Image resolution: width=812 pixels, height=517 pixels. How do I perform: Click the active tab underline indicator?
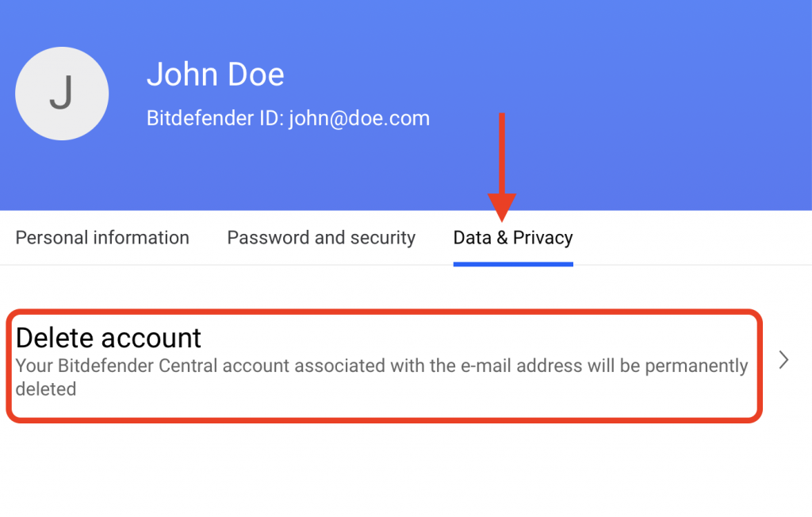coord(512,262)
